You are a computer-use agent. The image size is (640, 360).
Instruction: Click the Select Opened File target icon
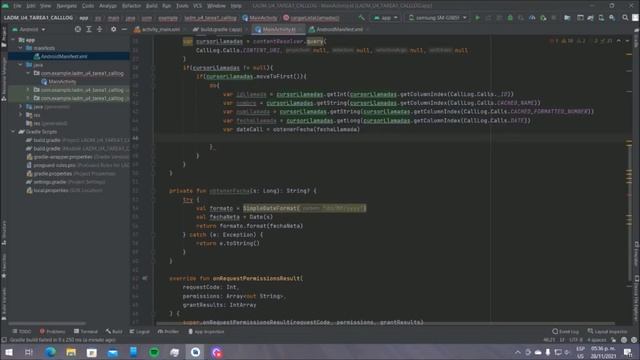click(x=78, y=29)
